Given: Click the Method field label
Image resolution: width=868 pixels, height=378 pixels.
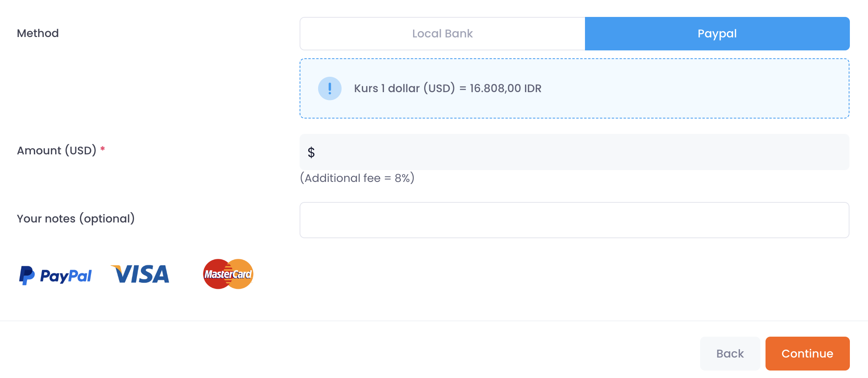Looking at the screenshot, I should pyautogui.click(x=38, y=33).
